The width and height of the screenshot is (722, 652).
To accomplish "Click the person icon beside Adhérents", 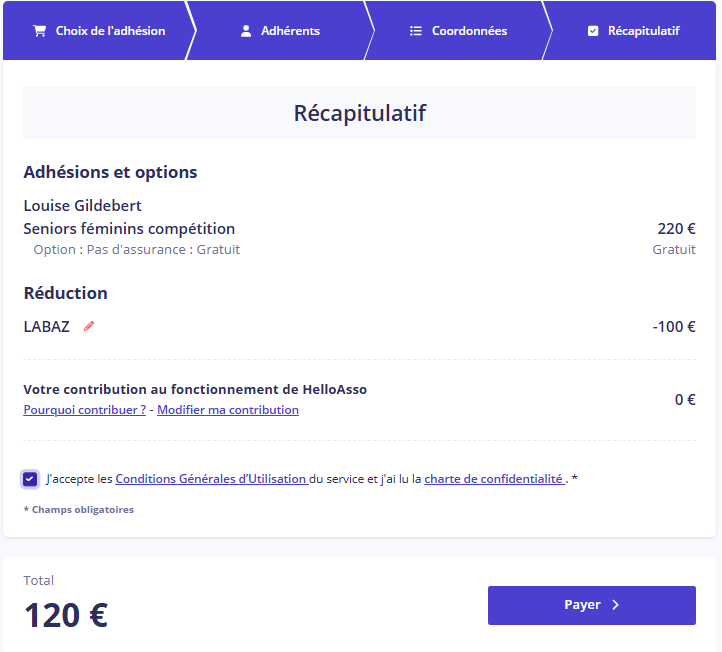I will [x=246, y=31].
